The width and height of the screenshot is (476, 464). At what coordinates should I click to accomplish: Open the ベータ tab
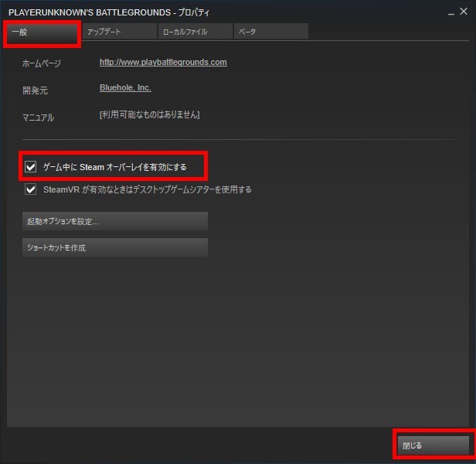[x=271, y=31]
